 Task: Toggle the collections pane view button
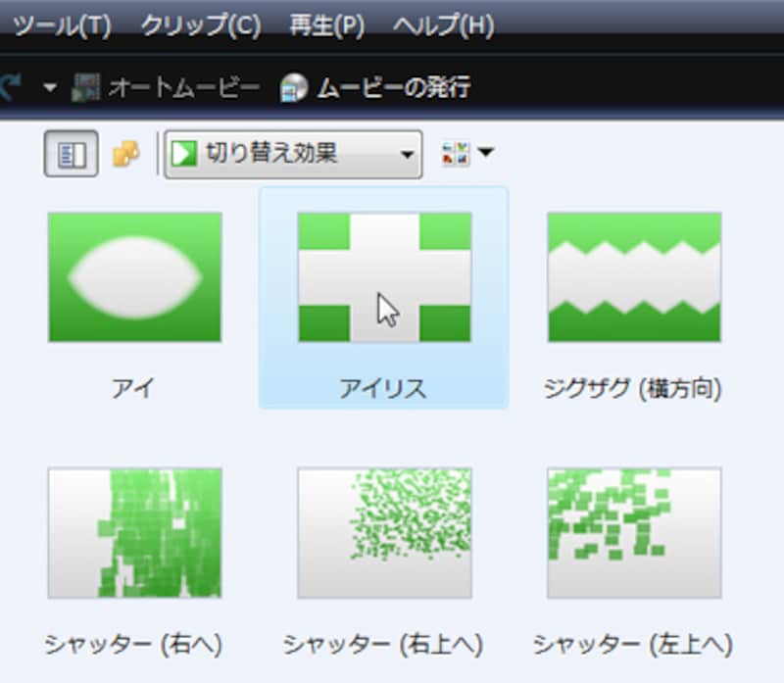tap(72, 155)
